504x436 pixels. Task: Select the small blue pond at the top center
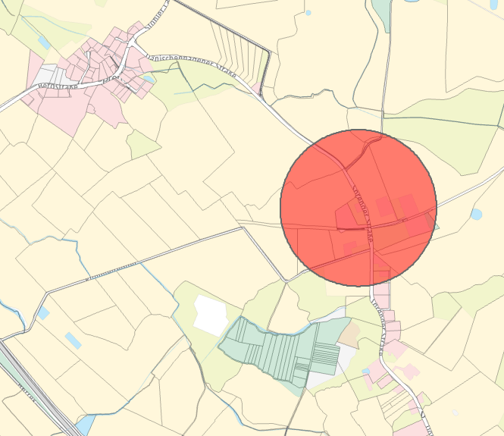click(x=308, y=13)
